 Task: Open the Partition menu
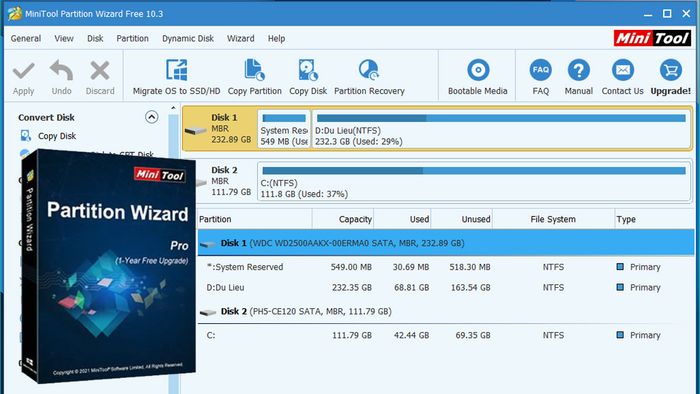(133, 38)
